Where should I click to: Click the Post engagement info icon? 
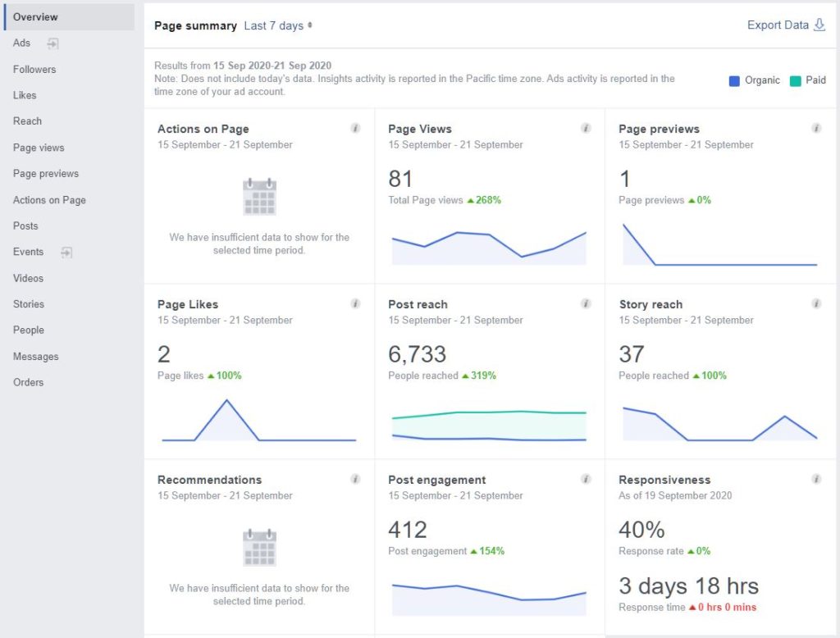tap(586, 479)
